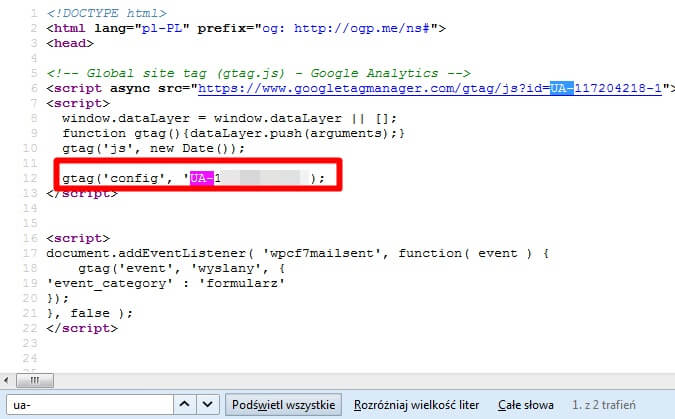Click "gtag('js', new Date());" line

[154, 149]
